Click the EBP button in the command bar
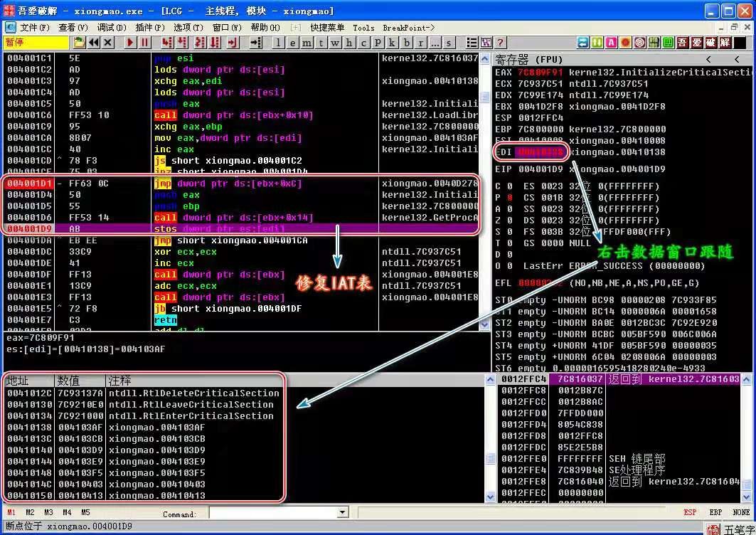Image resolution: width=756 pixels, height=535 pixels. tap(715, 512)
